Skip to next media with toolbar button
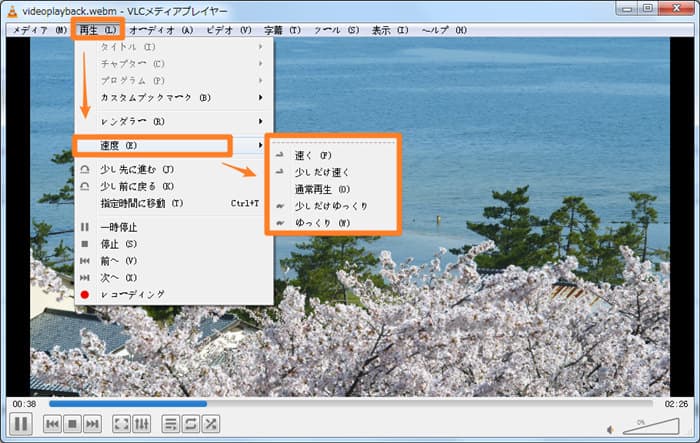 pos(92,424)
